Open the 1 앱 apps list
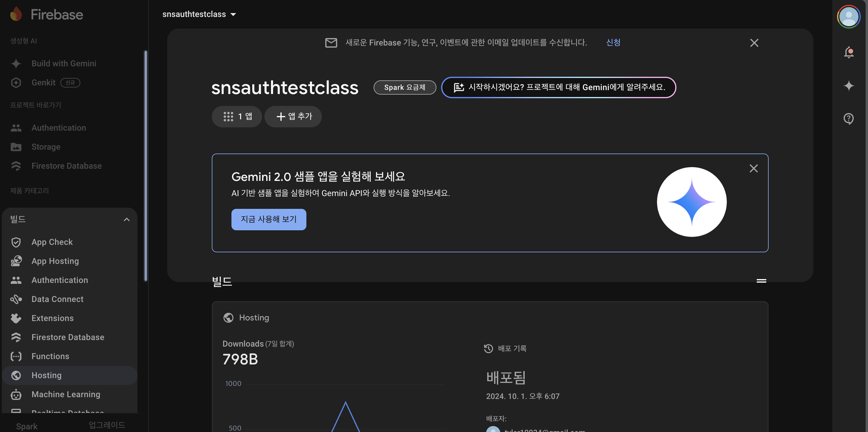The height and width of the screenshot is (432, 868). click(237, 117)
